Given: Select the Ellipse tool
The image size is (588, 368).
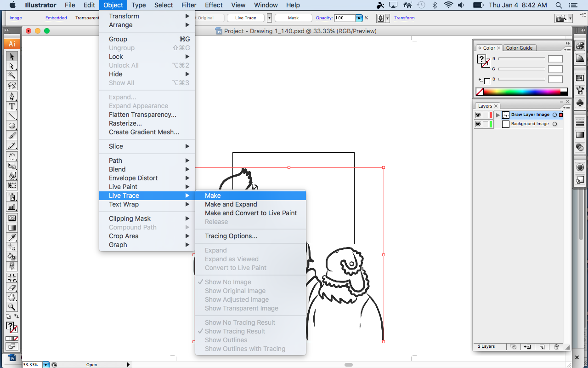Looking at the screenshot, I should pyautogui.click(x=12, y=126).
